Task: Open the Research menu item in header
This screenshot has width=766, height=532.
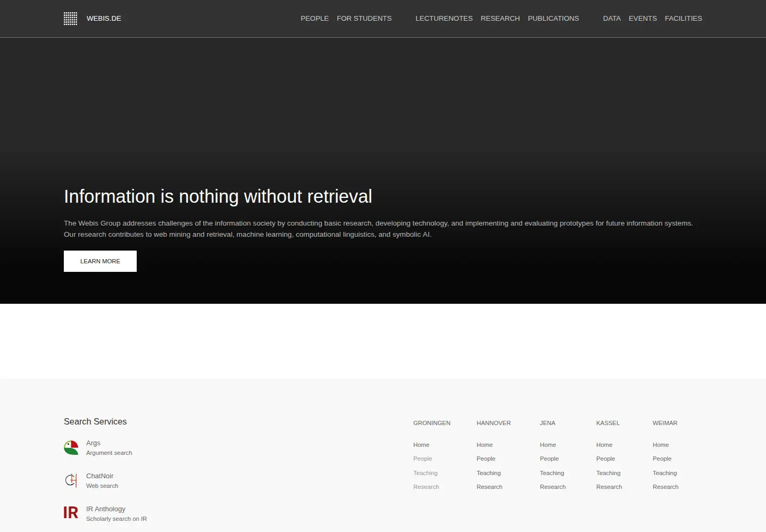Action: click(500, 19)
